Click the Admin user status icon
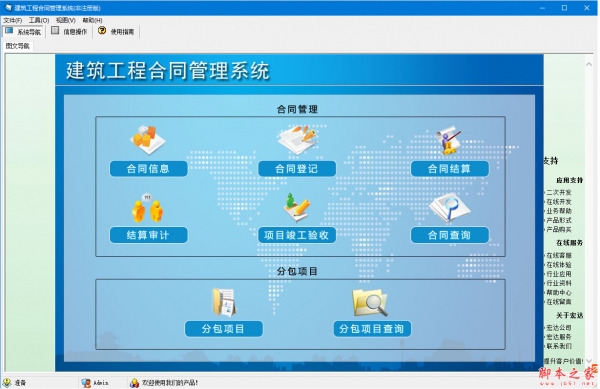Image resolution: width=600 pixels, height=389 pixels. (x=86, y=382)
